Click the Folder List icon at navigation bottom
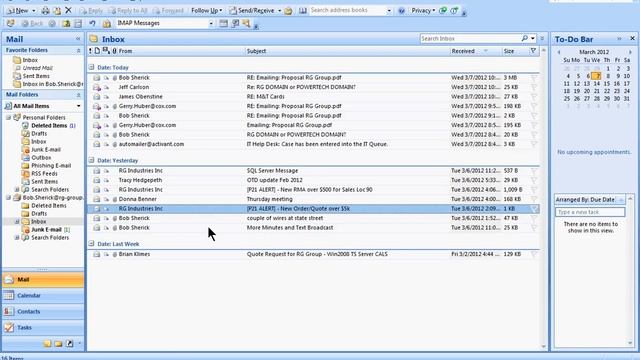This screenshot has height=360, width=640. click(58, 344)
